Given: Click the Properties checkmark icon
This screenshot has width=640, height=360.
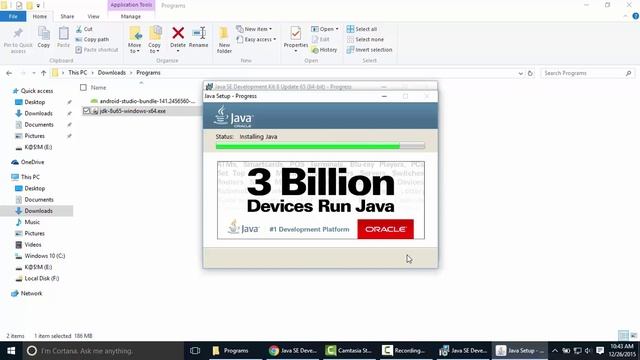Looking at the screenshot, I should click(296, 33).
